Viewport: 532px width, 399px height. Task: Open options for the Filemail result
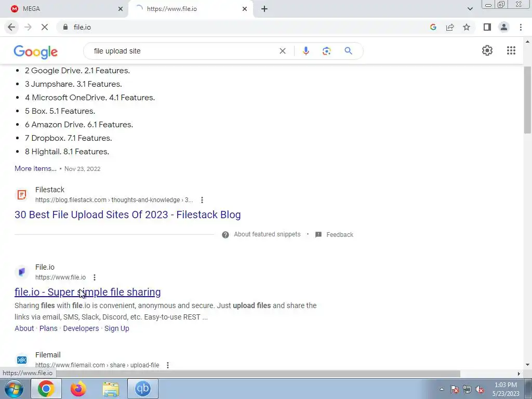coord(168,365)
